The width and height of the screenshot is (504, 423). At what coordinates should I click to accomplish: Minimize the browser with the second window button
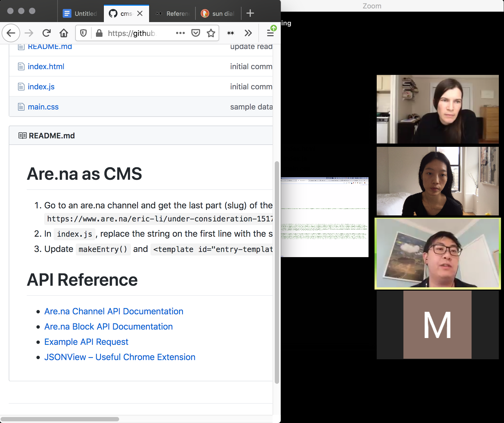[x=21, y=11]
